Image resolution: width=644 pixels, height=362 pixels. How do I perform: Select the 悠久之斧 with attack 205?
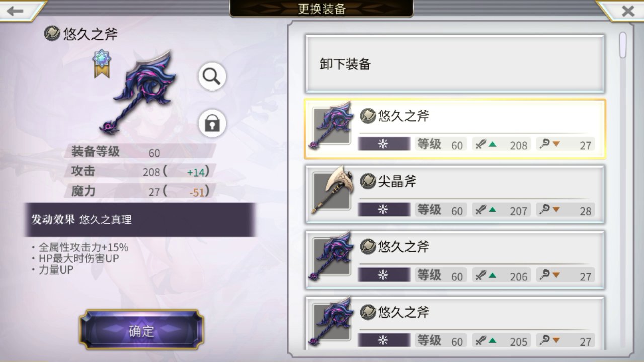(x=455, y=322)
